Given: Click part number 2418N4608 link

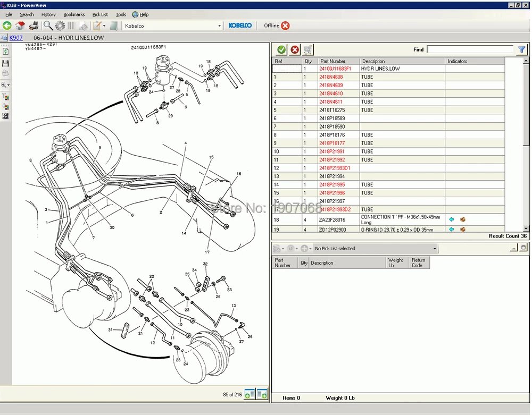Looking at the screenshot, I should 330,77.
